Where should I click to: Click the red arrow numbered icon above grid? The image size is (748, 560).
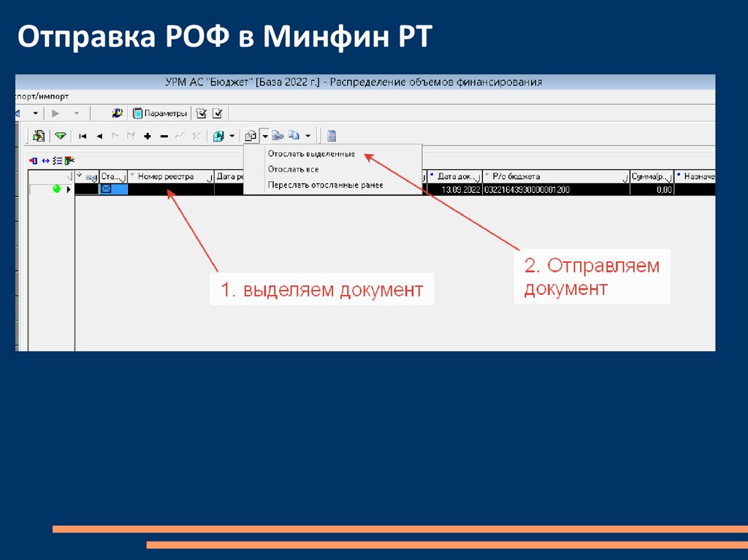pos(34,161)
